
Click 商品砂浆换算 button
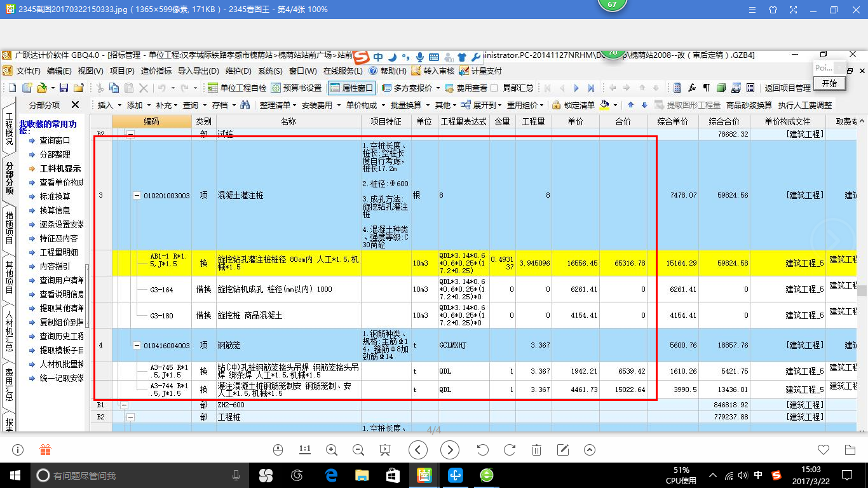click(749, 105)
